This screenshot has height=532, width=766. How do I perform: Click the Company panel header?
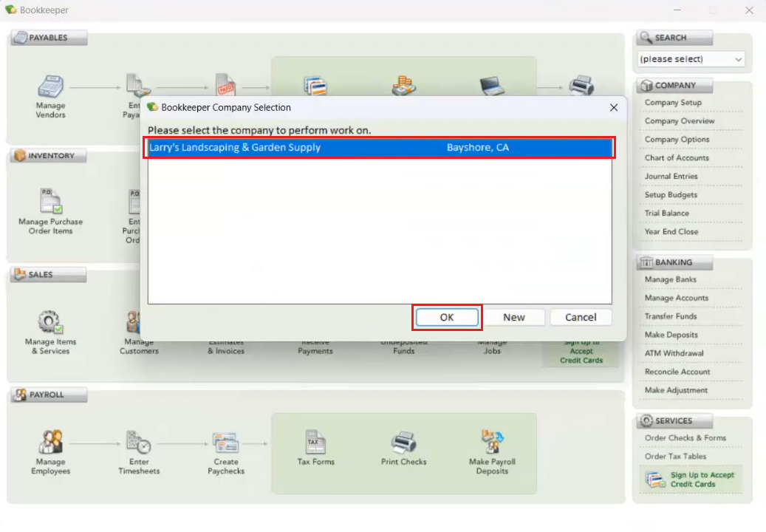[674, 86]
